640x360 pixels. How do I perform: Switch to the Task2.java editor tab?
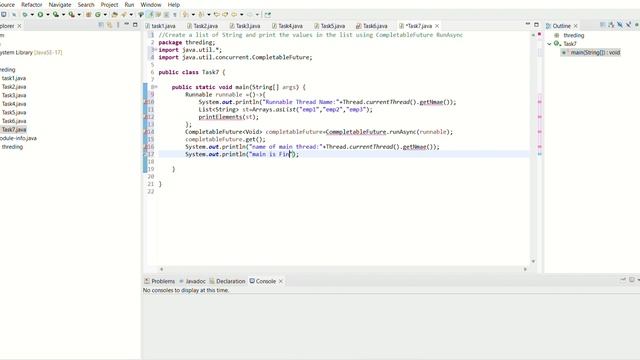tap(202, 26)
